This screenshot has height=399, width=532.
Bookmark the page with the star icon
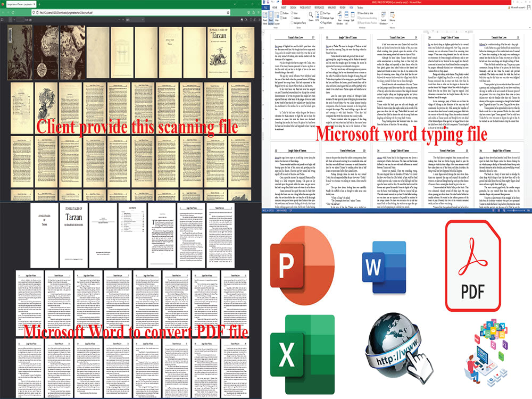(x=228, y=13)
